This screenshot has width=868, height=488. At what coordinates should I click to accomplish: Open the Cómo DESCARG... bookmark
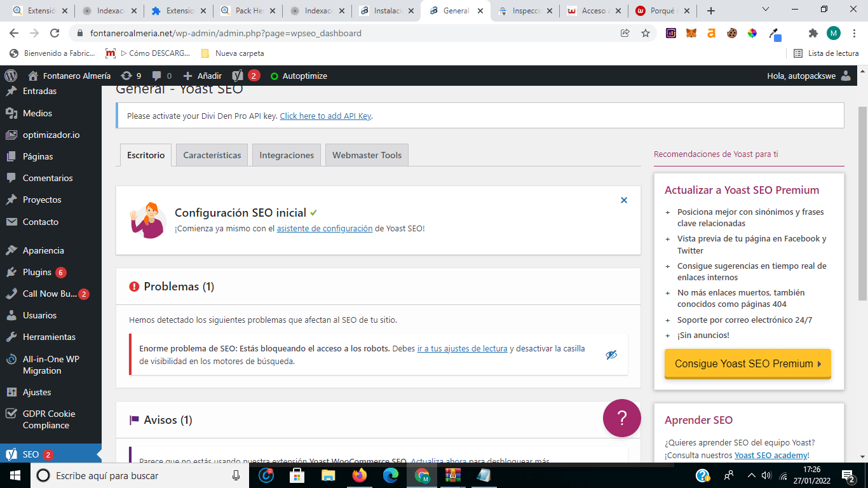[147, 53]
